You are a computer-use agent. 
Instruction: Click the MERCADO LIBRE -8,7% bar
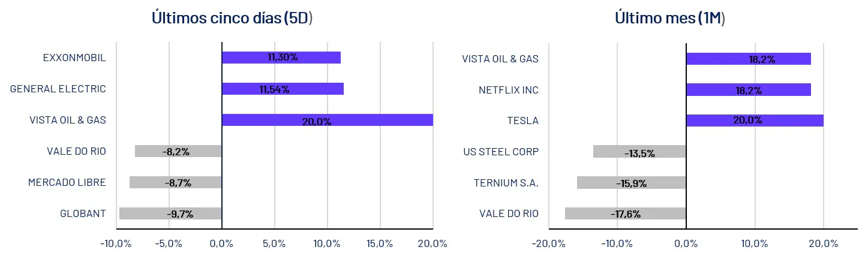pos(175,182)
